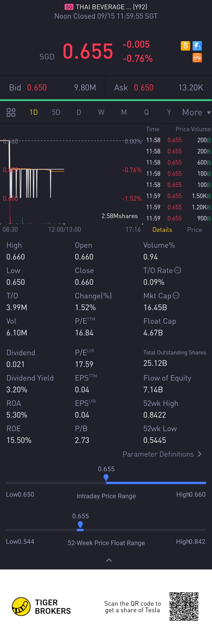Tap the Ask 0.650 quote button
This screenshot has width=212, height=644.
click(x=158, y=87)
